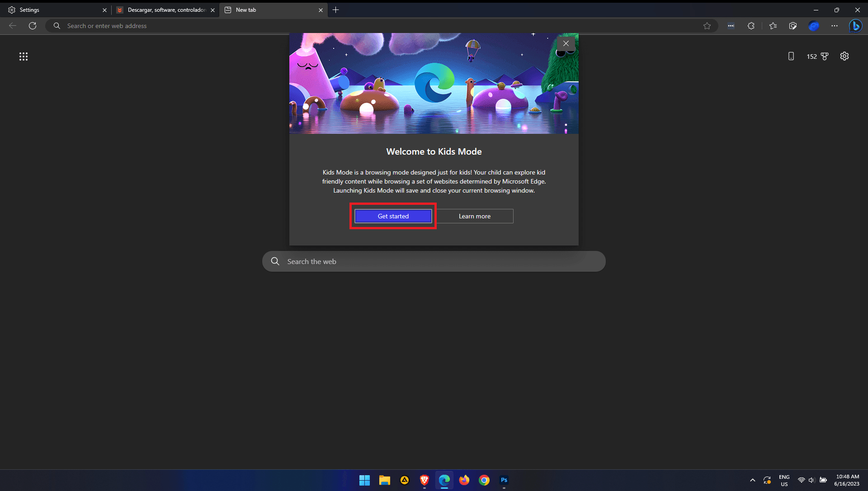This screenshot has width=868, height=491.
Task: Open File Explorer from taskbar
Action: [x=384, y=480]
